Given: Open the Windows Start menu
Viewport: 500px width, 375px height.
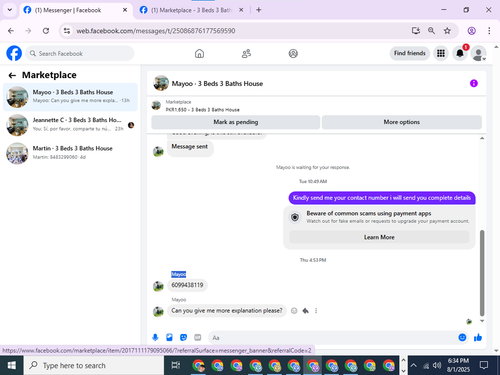Looking at the screenshot, I should tap(12, 365).
